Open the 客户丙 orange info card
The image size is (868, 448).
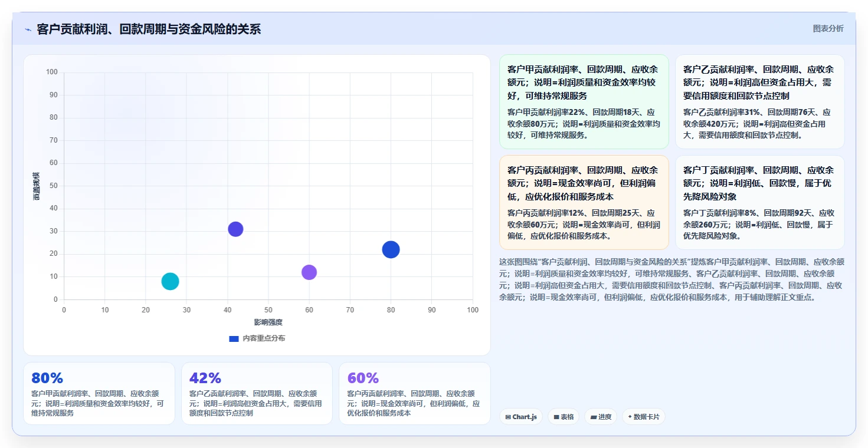pyautogui.click(x=584, y=202)
